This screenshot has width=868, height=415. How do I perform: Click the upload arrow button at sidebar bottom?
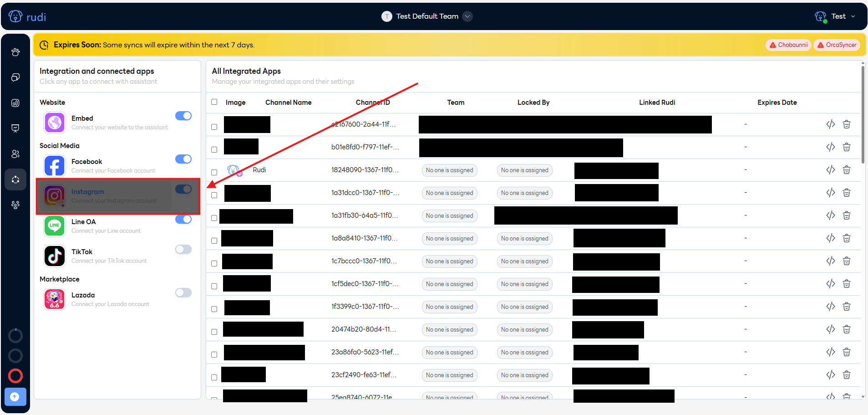pyautogui.click(x=15, y=397)
